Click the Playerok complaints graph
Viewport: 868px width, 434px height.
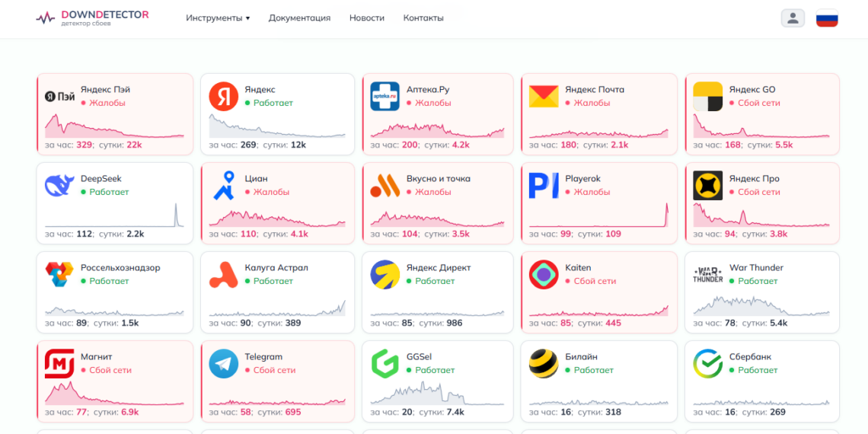click(x=599, y=215)
